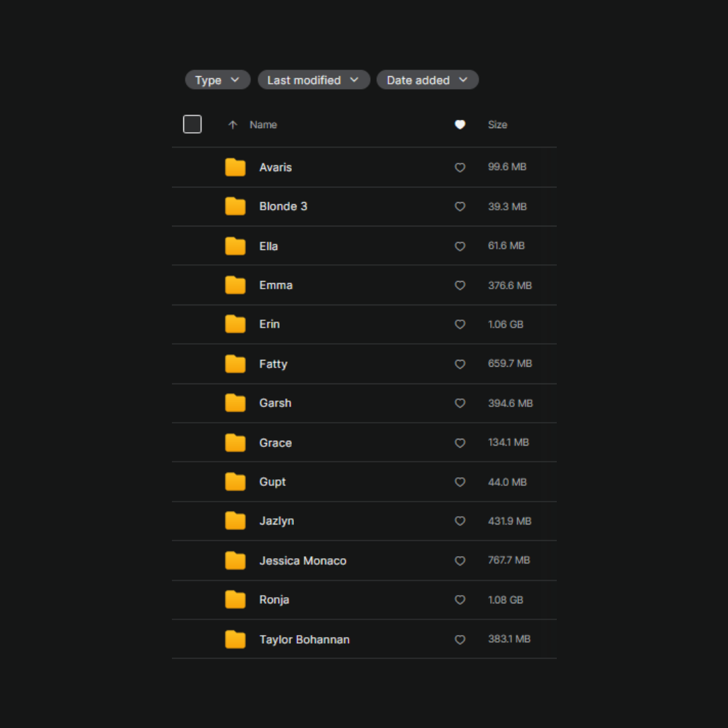The height and width of the screenshot is (728, 728).
Task: Sort by the Name column header
Action: point(263,125)
